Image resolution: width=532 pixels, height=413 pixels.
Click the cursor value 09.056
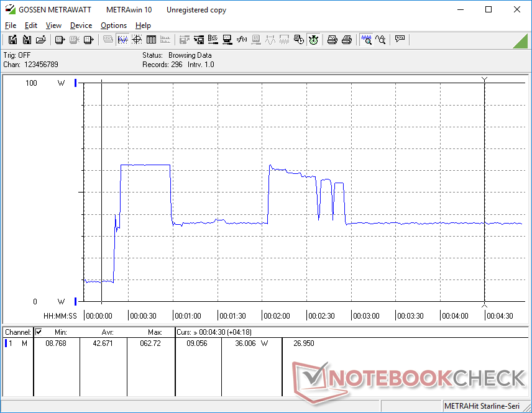[197, 343]
